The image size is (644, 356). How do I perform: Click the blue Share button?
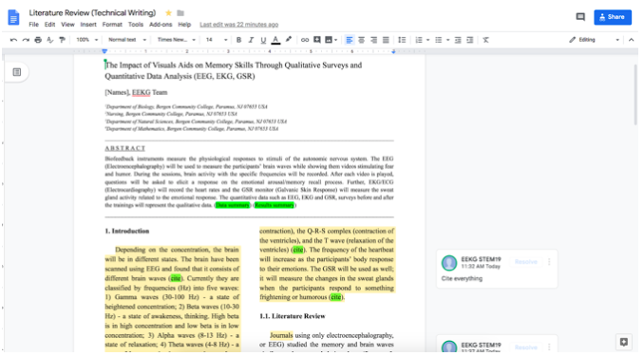click(x=613, y=17)
